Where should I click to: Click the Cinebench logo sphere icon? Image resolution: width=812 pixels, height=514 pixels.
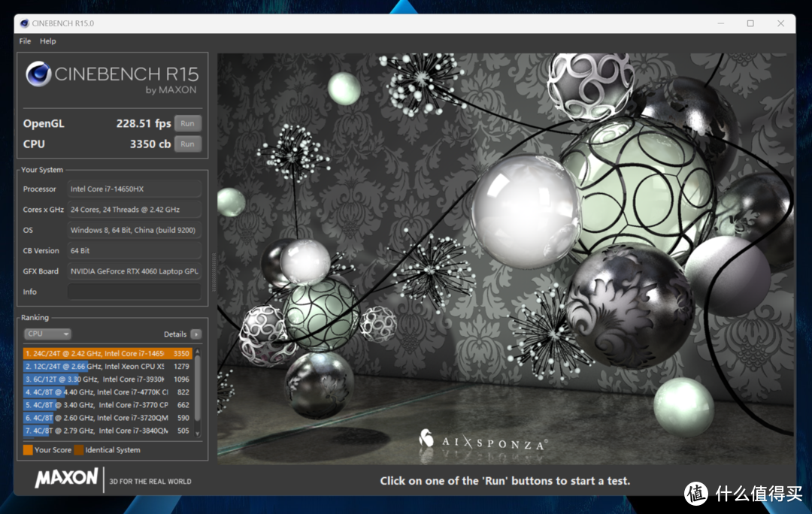pyautogui.click(x=38, y=74)
